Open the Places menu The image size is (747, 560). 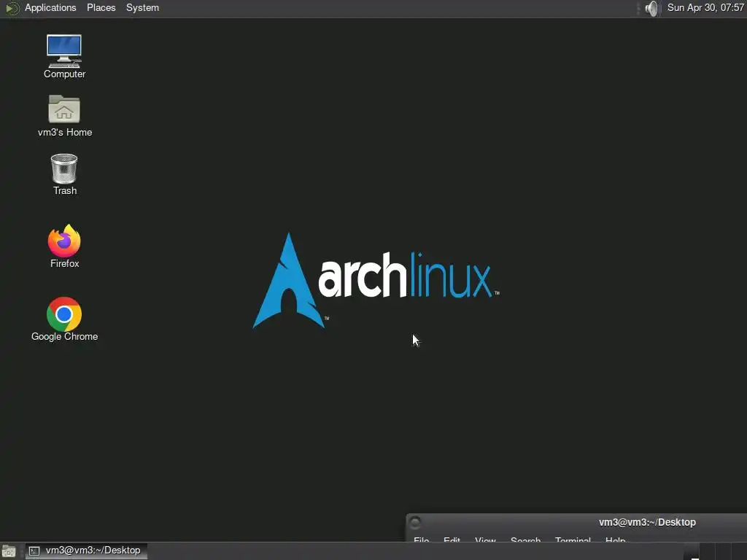pos(101,7)
